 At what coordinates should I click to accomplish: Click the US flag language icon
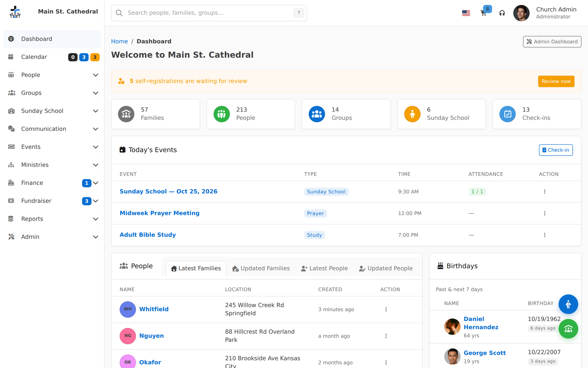(x=466, y=13)
